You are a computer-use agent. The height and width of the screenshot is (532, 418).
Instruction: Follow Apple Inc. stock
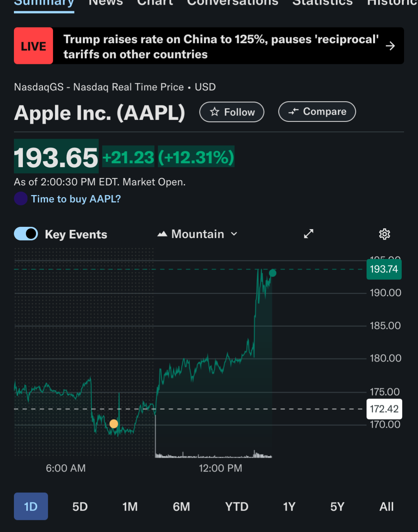232,112
